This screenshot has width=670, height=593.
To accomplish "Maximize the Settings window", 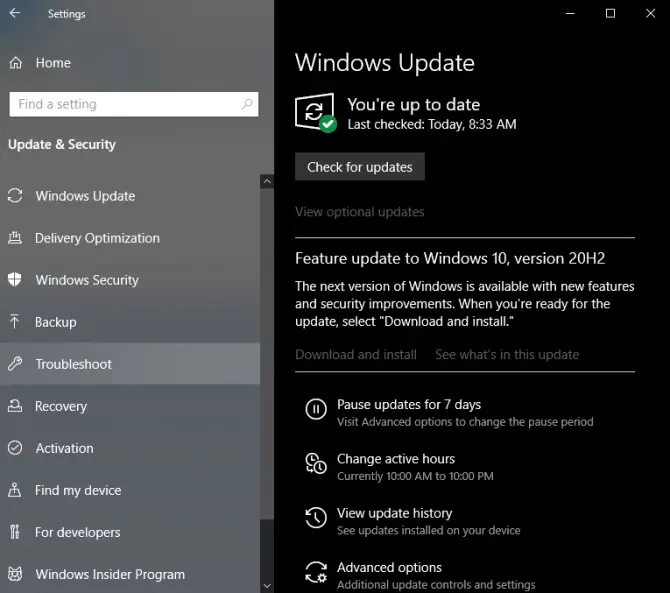I will pyautogui.click(x=610, y=13).
